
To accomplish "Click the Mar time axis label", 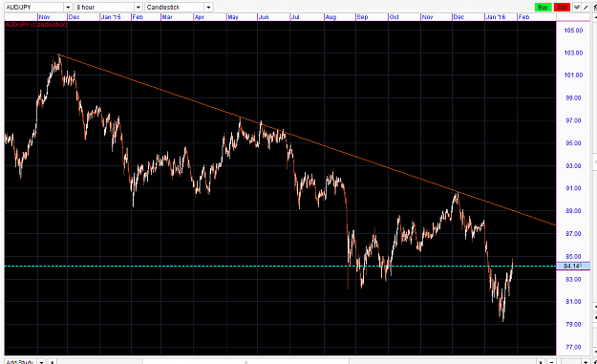I will point(167,17).
